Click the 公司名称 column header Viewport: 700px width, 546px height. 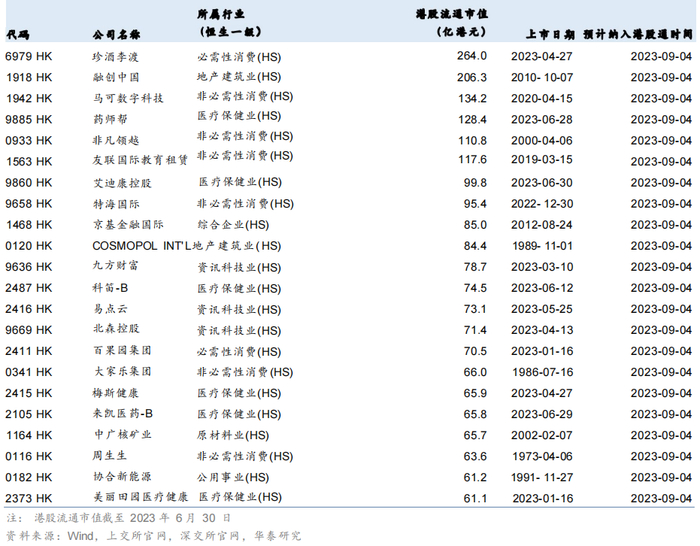pos(117,35)
